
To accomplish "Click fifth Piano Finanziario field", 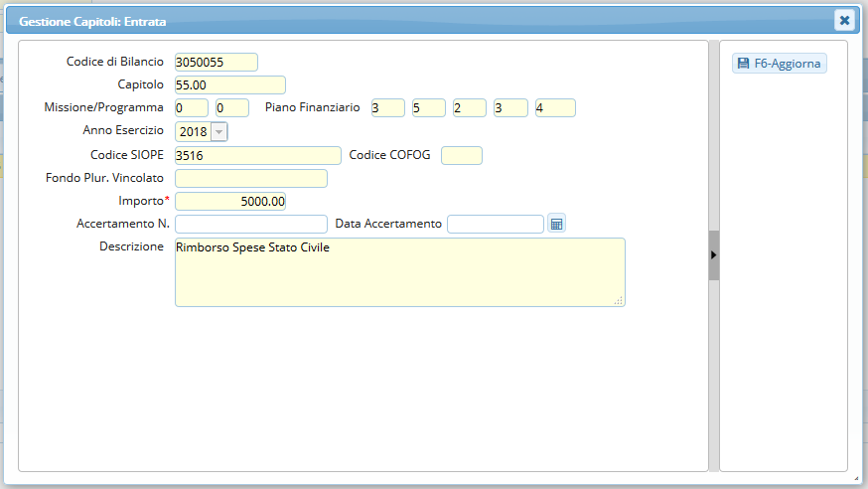I will pyautogui.click(x=555, y=107).
